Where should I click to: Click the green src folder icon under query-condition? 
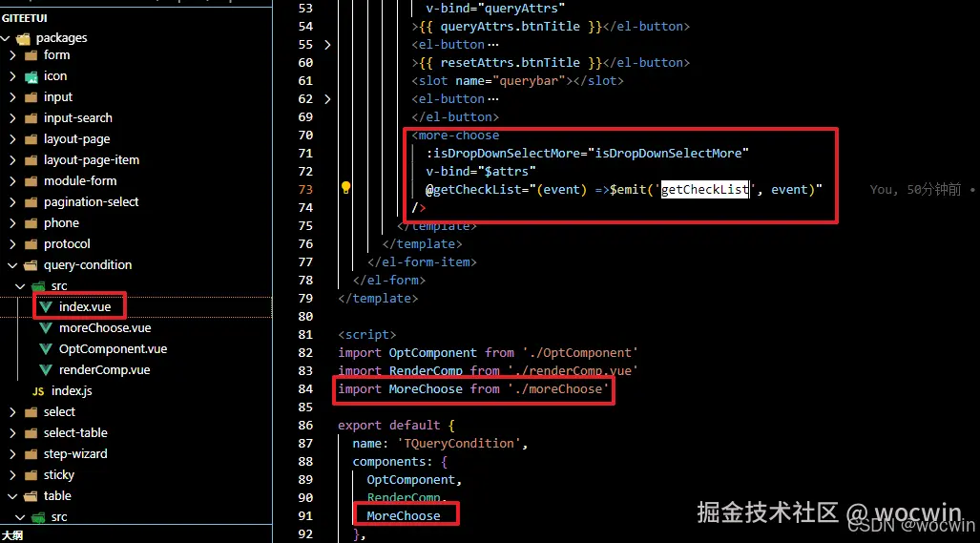pyautogui.click(x=39, y=286)
